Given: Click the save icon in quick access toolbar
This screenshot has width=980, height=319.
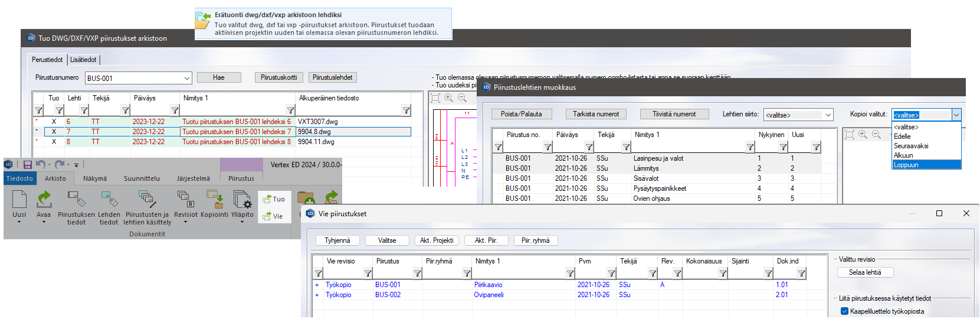Looking at the screenshot, I should (27, 165).
